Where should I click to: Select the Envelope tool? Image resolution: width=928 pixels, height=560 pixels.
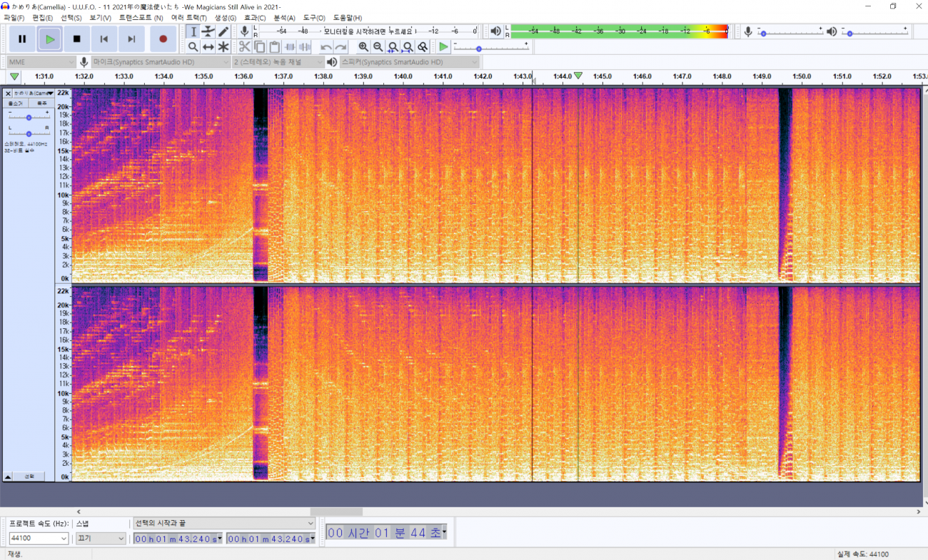pos(208,31)
